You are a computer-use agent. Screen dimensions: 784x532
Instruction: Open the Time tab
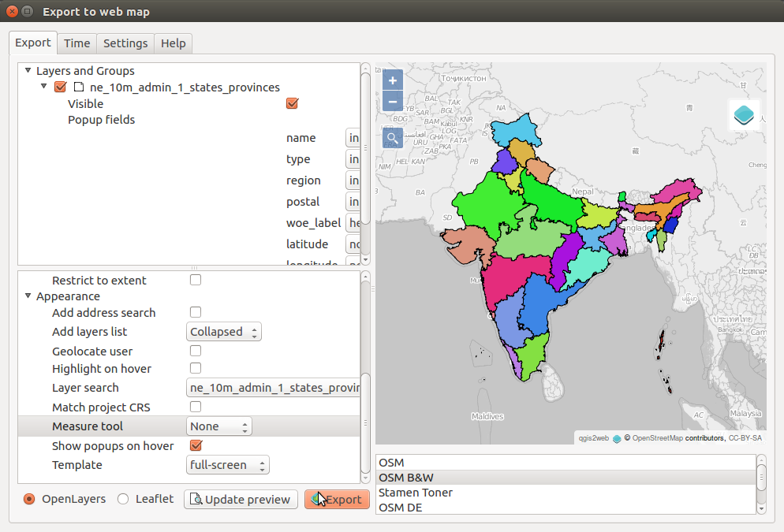77,43
